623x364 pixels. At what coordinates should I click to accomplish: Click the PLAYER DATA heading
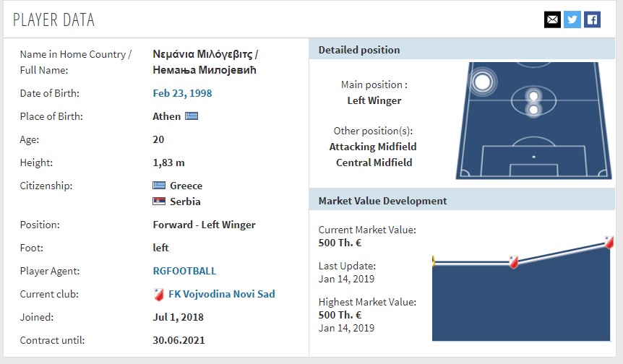tap(53, 19)
